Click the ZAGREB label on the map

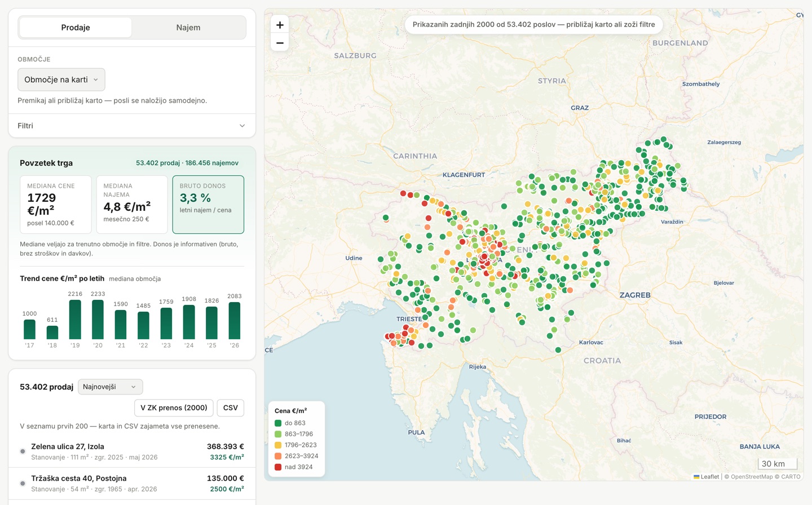pyautogui.click(x=635, y=295)
